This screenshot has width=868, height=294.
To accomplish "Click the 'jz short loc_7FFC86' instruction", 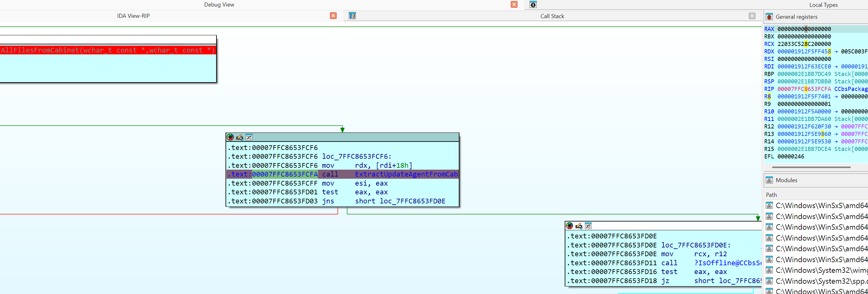I will tap(711, 281).
